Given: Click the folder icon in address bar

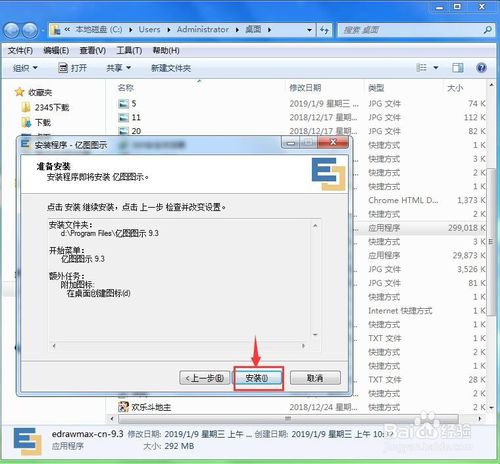Looking at the screenshot, I should click(56, 30).
